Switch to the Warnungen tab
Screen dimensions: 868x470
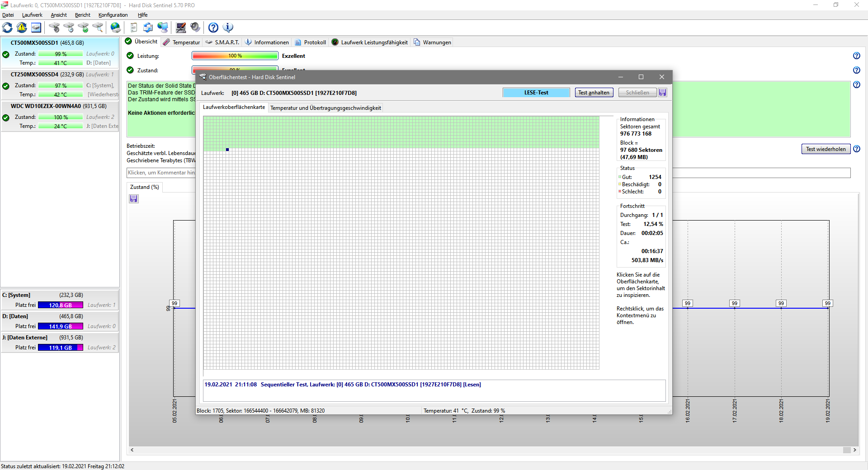[x=432, y=42]
